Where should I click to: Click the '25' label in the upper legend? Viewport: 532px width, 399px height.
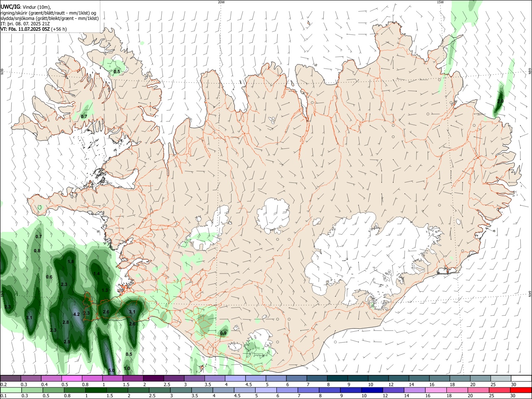point(493,384)
